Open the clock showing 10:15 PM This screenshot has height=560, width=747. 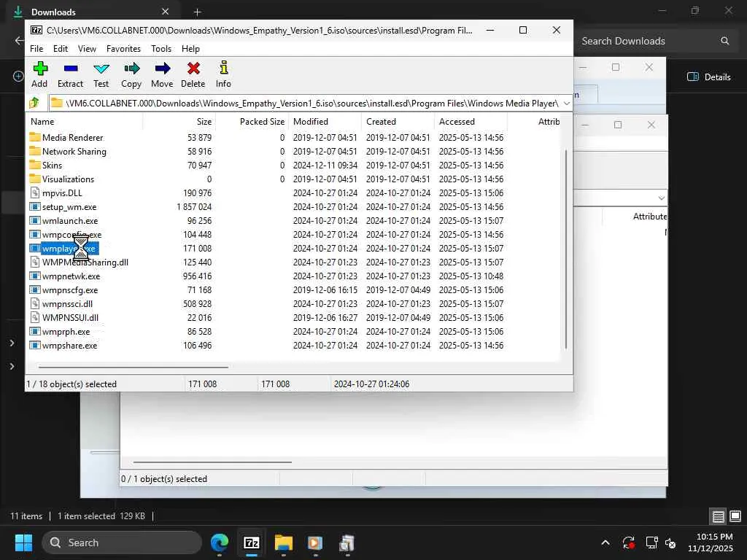coord(711,542)
